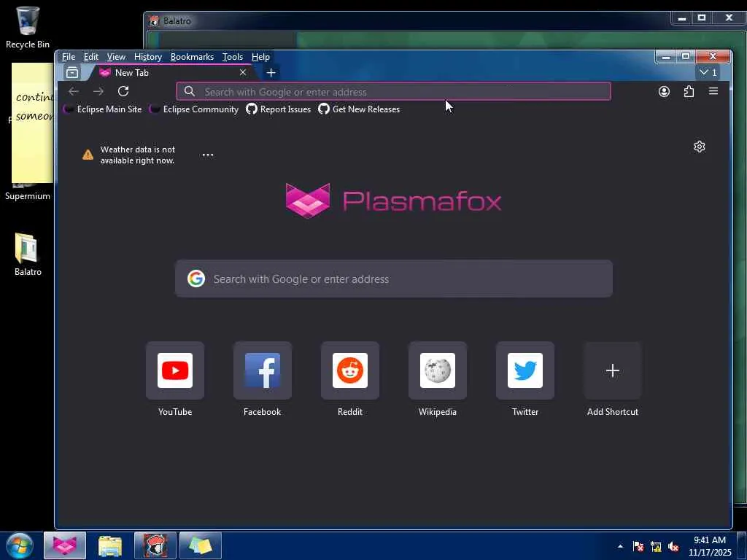
Task: Select the Supermium desktop icon label
Action: pos(28,196)
